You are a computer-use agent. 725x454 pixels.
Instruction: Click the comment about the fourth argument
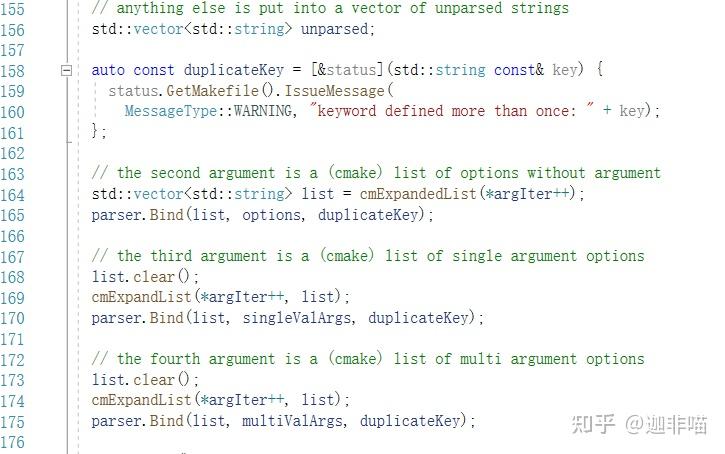point(367,359)
